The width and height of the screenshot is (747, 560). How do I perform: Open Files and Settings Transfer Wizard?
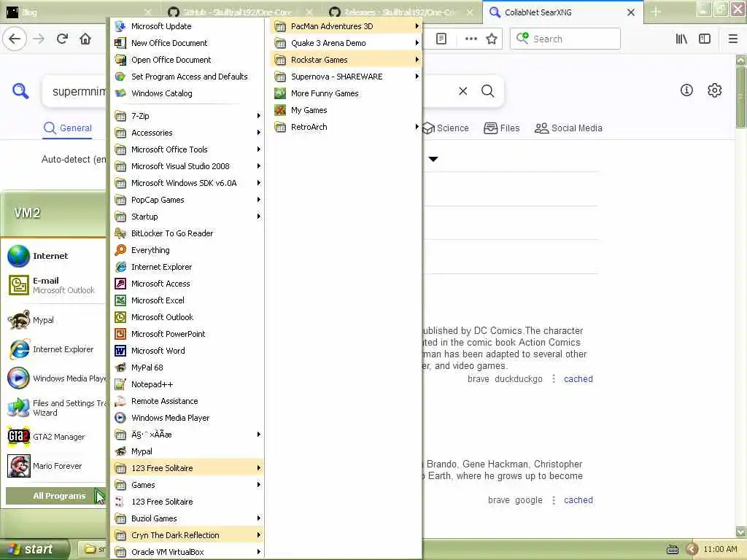click(55, 408)
